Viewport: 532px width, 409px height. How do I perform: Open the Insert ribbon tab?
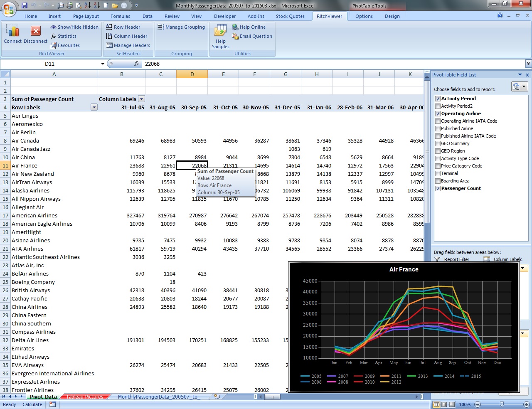tap(54, 16)
